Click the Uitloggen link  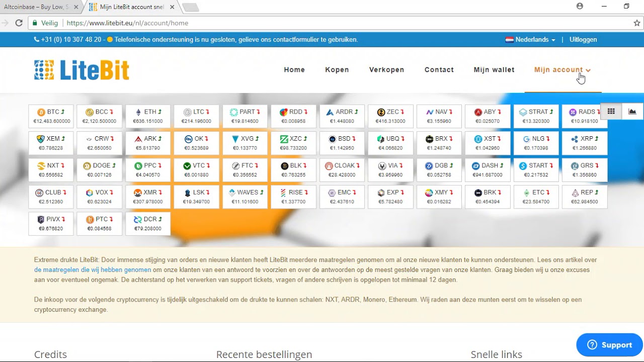click(x=583, y=40)
